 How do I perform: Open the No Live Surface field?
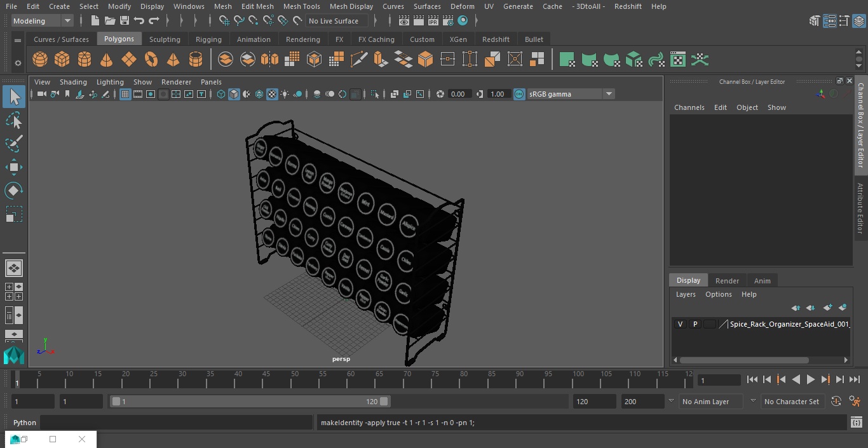337,21
